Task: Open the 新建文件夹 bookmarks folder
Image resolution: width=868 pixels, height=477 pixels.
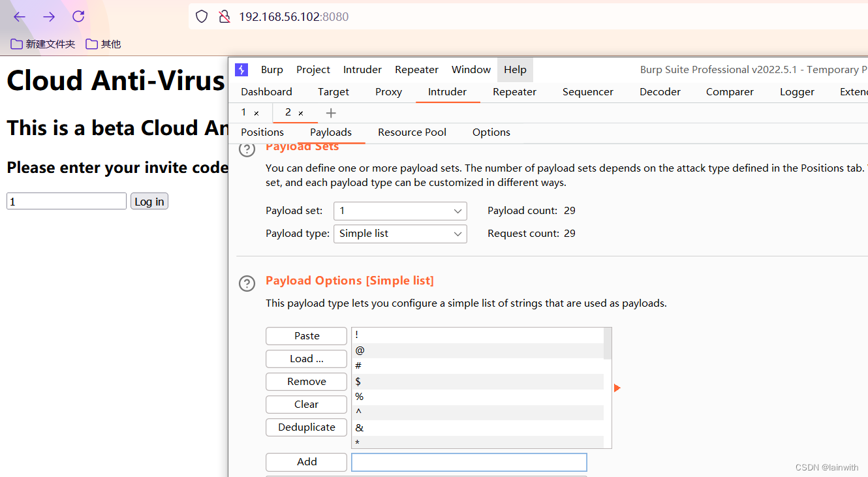Action: tap(43, 44)
